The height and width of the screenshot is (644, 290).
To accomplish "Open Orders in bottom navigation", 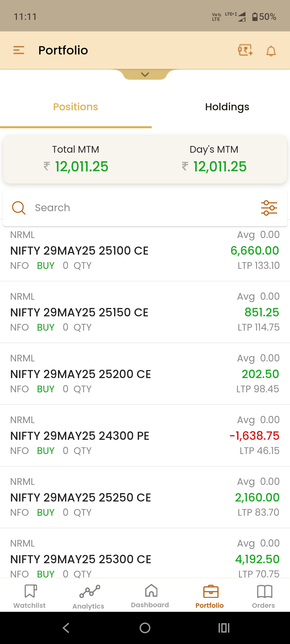I will tap(263, 596).
